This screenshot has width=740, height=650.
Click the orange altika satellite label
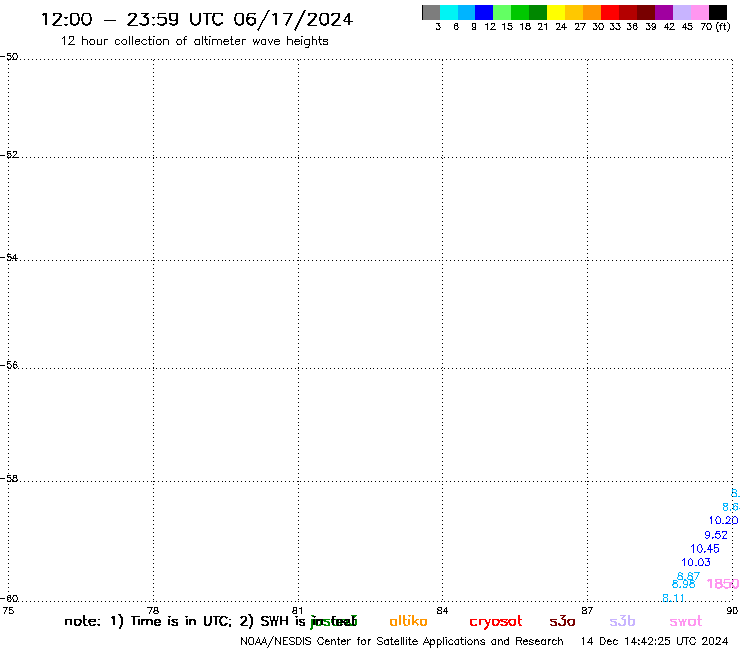tap(408, 621)
